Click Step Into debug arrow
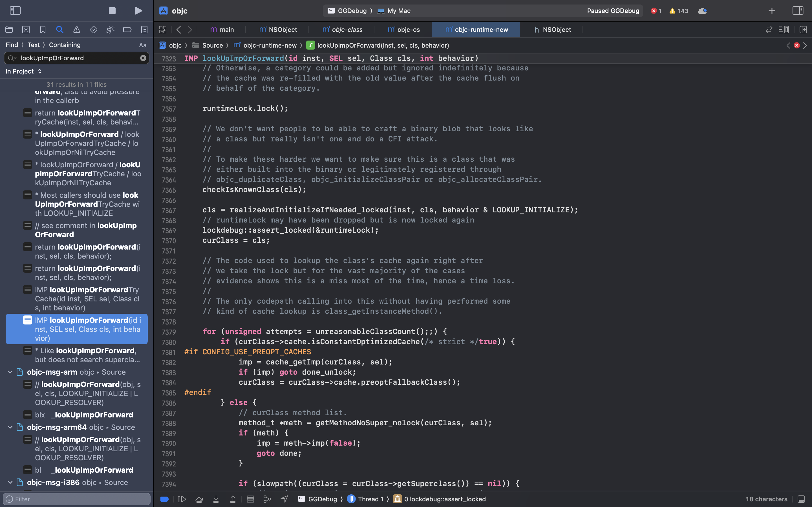Image resolution: width=812 pixels, height=507 pixels. click(216, 499)
